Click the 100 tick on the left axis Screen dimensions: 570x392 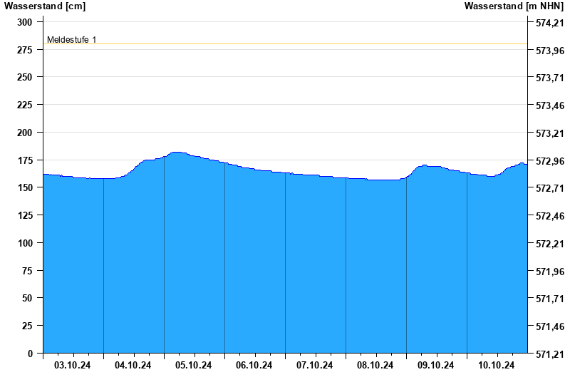(x=25, y=243)
